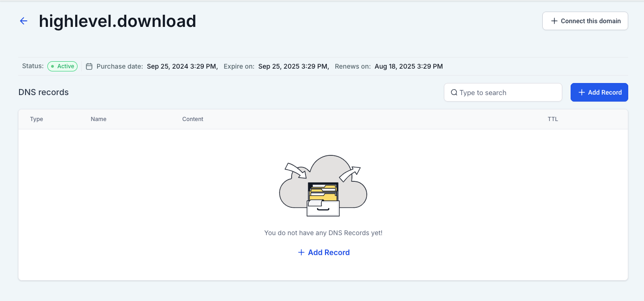This screenshot has height=301, width=644.
Task: Focus the Type to search field
Action: (x=503, y=92)
